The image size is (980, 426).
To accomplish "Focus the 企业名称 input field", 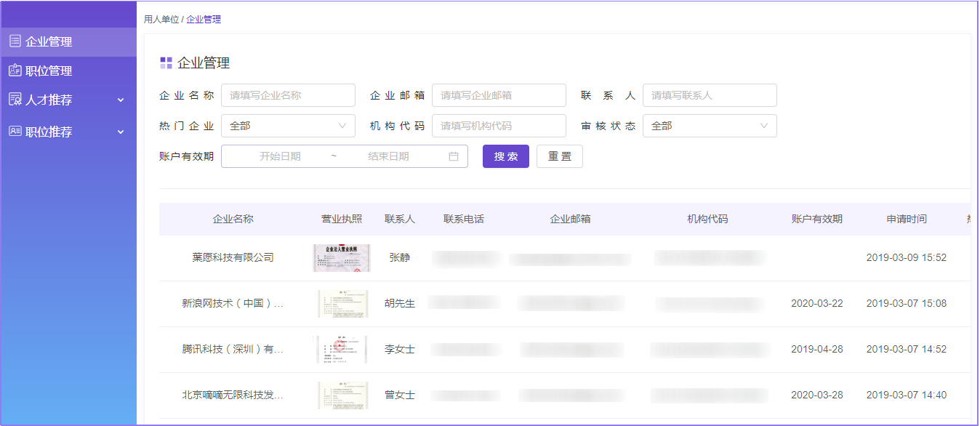I will click(288, 95).
